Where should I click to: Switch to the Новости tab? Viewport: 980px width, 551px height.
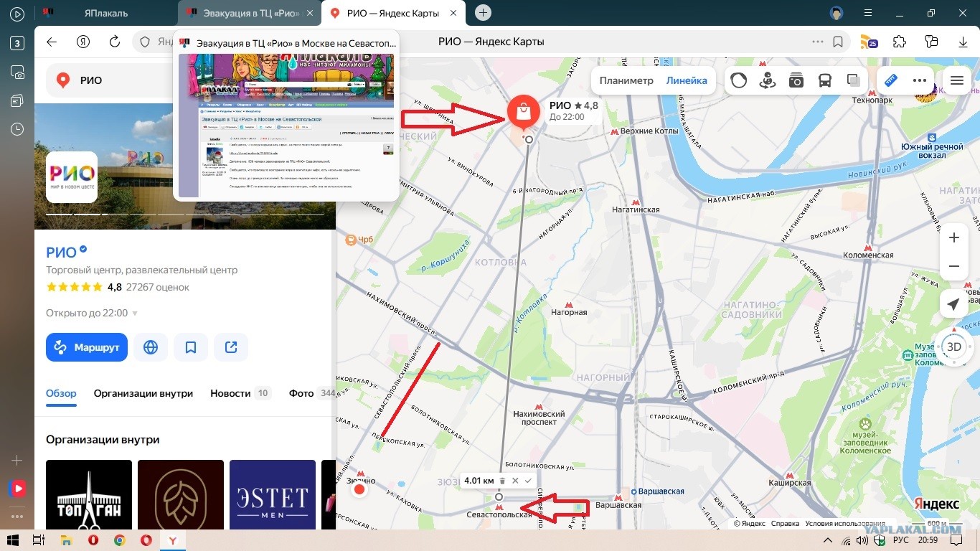click(240, 393)
